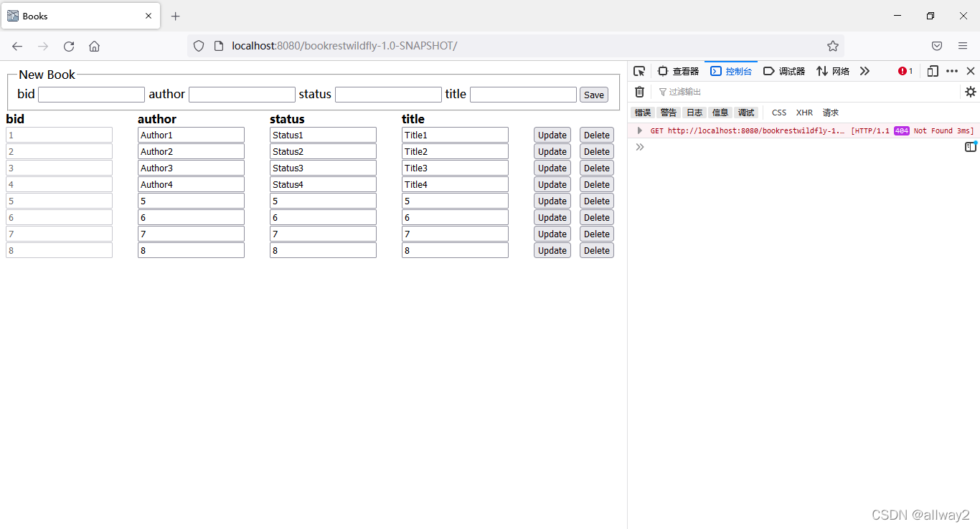Viewport: 980px width, 529px height.
Task: Click Delete for row 7
Action: pyautogui.click(x=597, y=234)
